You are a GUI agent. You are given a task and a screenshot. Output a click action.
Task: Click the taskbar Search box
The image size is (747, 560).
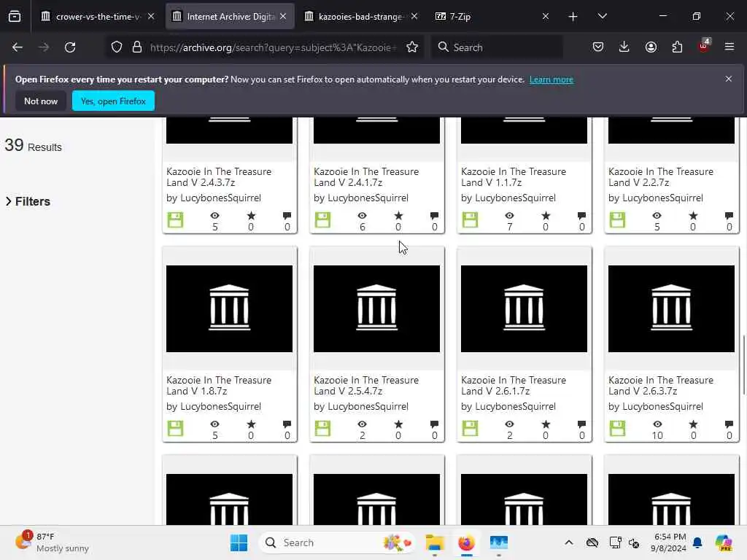336,542
